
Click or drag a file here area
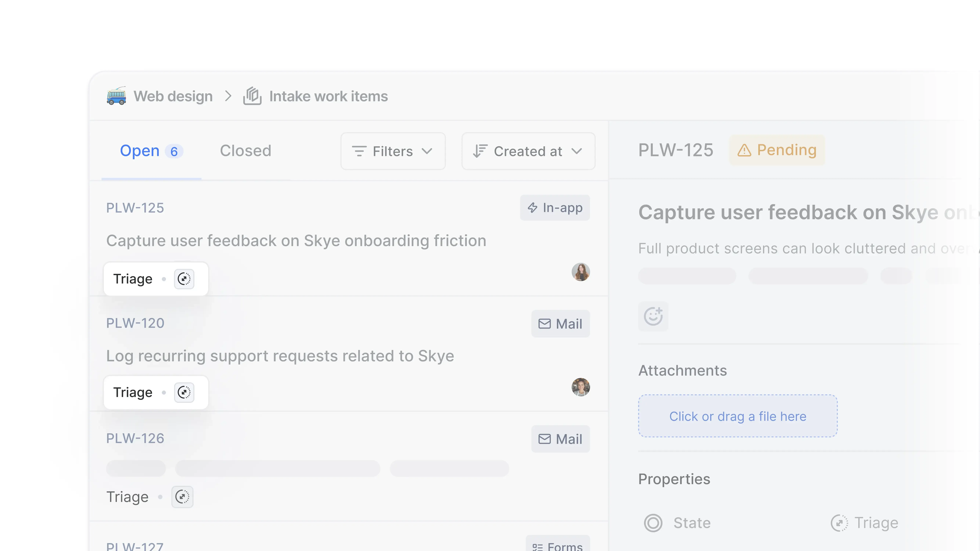pos(737,416)
